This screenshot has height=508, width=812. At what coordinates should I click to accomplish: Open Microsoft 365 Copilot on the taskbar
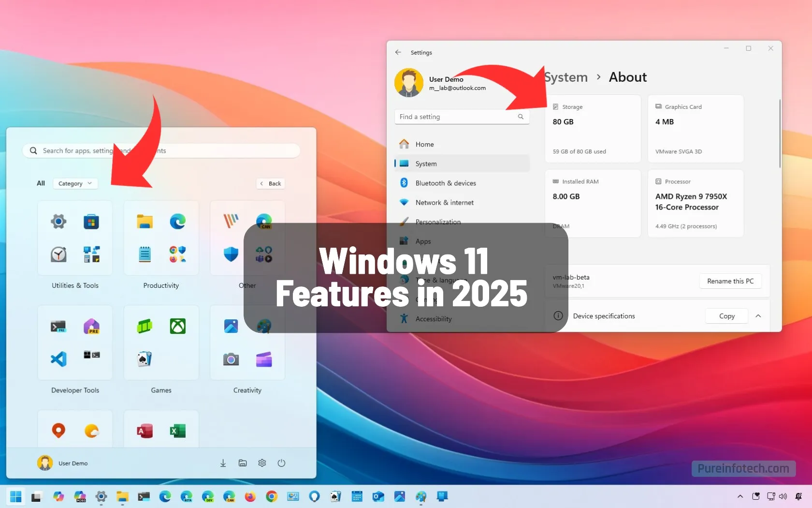point(80,496)
